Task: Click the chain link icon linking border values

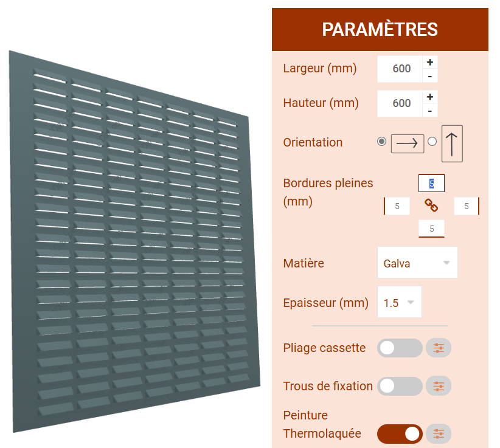Action: [x=431, y=206]
